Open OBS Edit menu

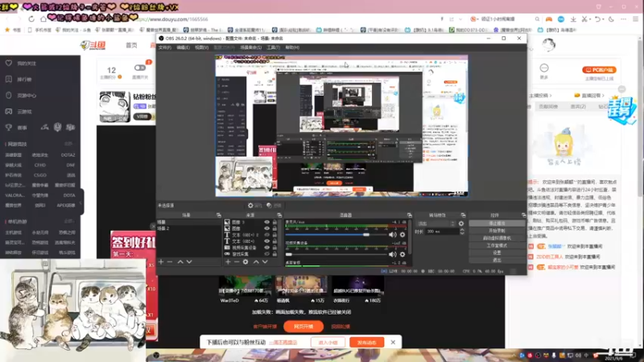coord(184,47)
